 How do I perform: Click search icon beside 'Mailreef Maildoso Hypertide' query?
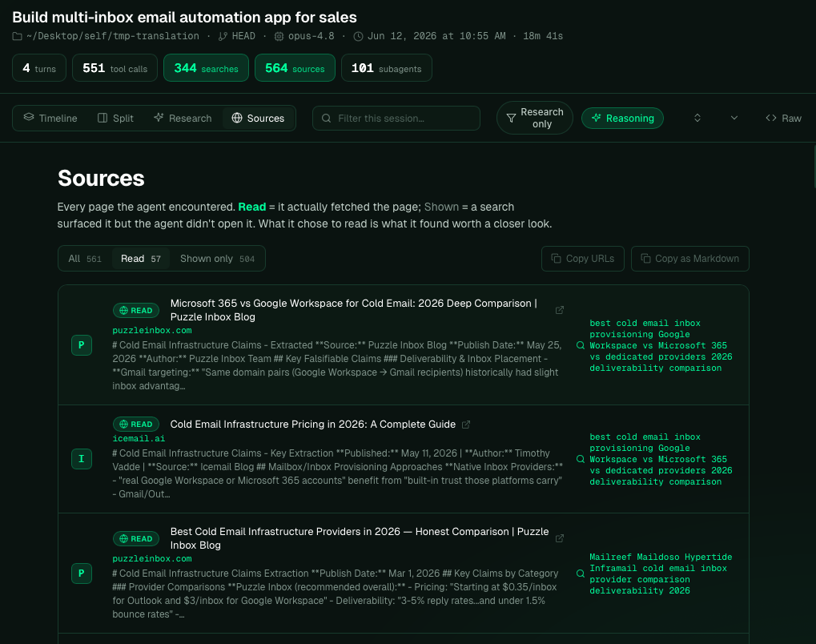[581, 574]
